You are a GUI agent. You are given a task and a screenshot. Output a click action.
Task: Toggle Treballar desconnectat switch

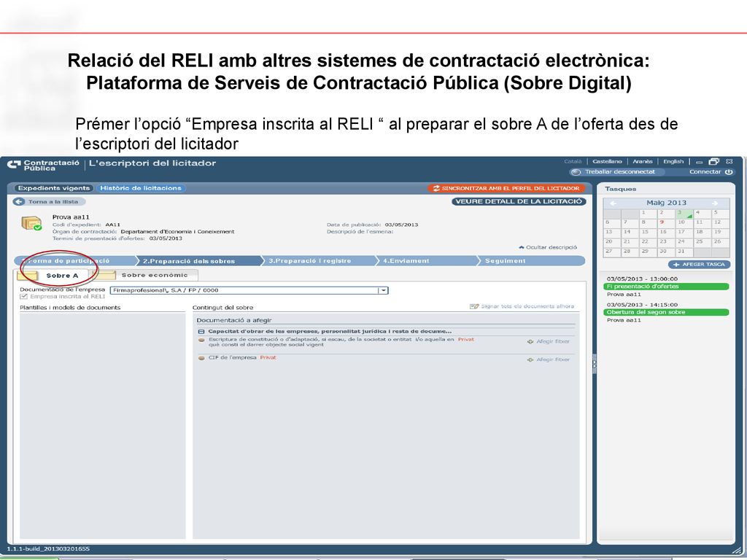tap(576, 172)
